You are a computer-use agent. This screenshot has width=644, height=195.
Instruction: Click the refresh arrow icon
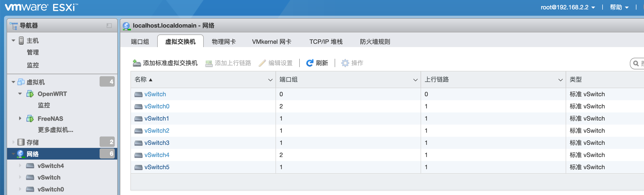tap(310, 63)
